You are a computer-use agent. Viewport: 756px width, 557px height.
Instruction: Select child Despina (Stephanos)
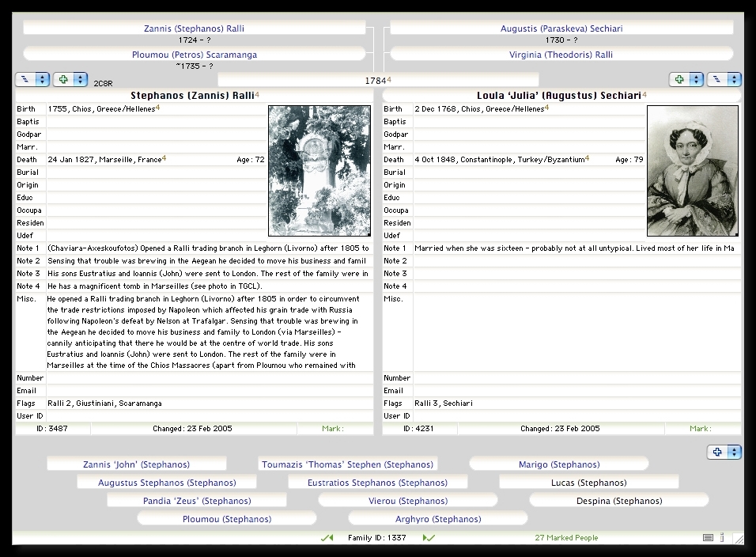point(618,501)
